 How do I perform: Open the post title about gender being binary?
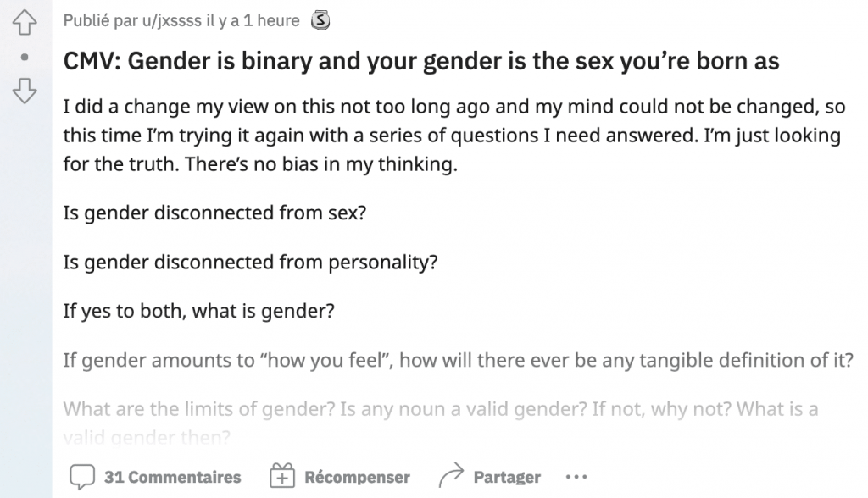click(x=420, y=61)
